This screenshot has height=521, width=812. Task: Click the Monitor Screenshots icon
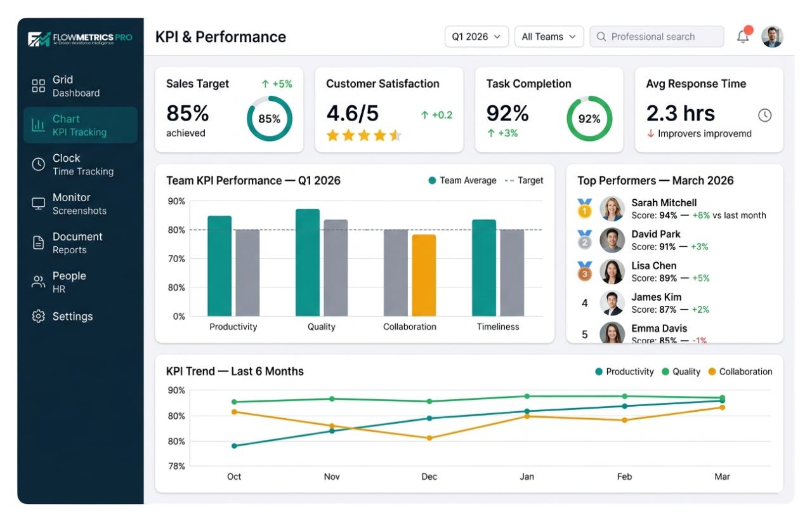point(38,203)
